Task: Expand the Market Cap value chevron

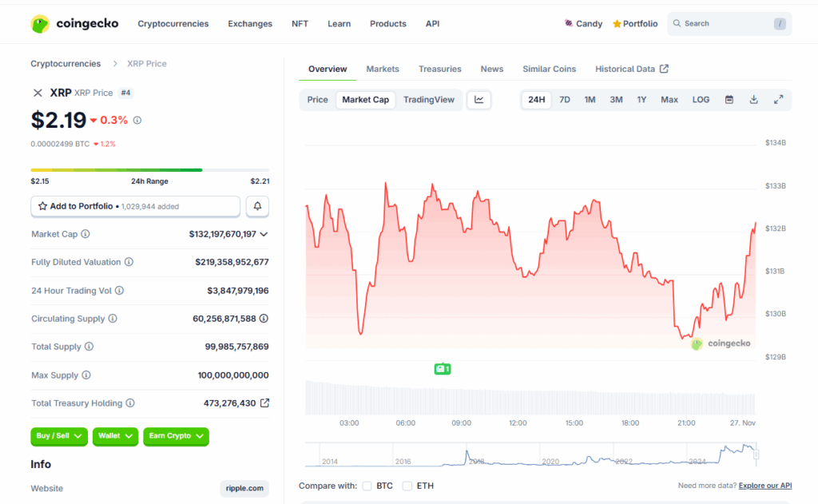Action: pyautogui.click(x=264, y=234)
